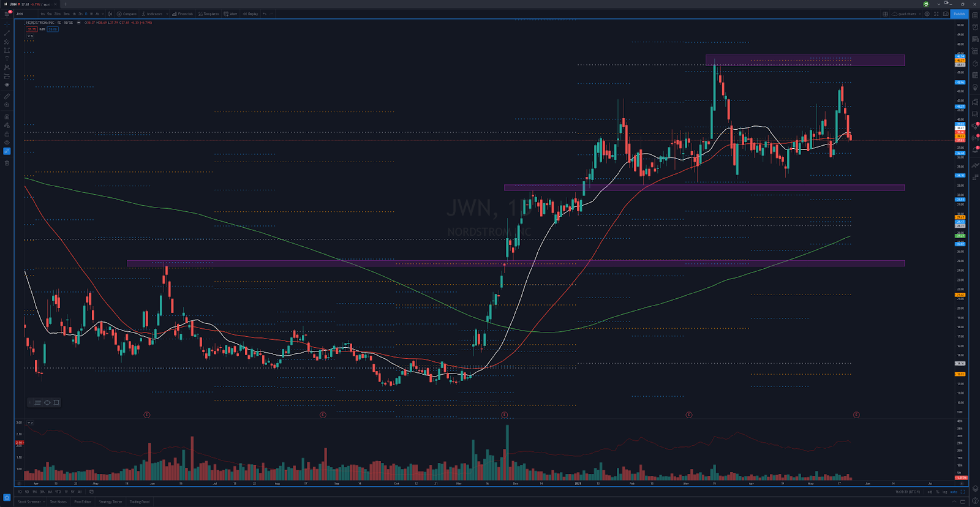Click the candlestick chart style icon
The height and width of the screenshot is (507, 980).
pyautogui.click(x=110, y=14)
